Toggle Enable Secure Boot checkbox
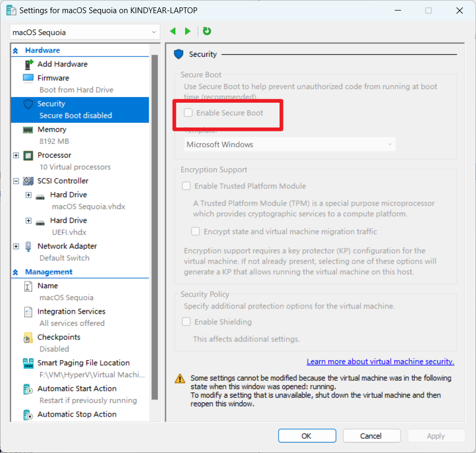476x453 pixels. (x=188, y=112)
